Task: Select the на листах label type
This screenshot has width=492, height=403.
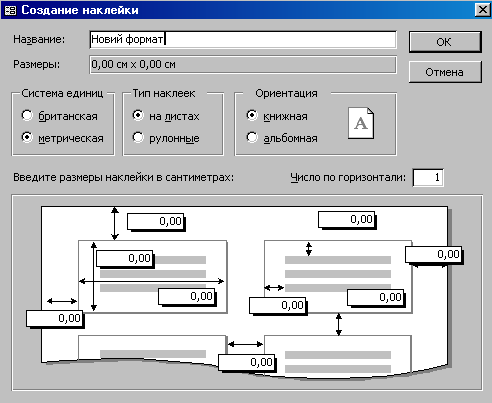Action: 166,116
